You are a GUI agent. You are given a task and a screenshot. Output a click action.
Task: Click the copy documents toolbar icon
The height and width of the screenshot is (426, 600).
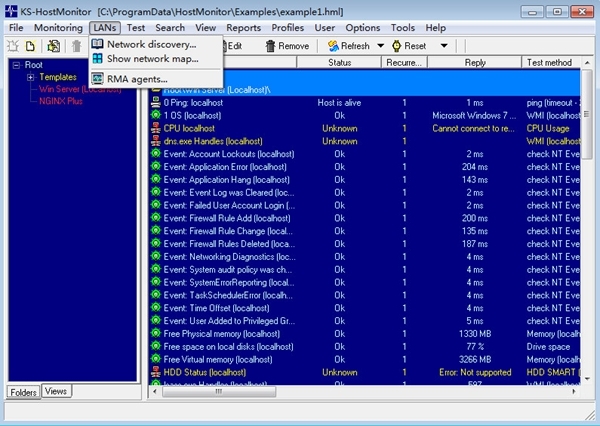click(x=53, y=46)
